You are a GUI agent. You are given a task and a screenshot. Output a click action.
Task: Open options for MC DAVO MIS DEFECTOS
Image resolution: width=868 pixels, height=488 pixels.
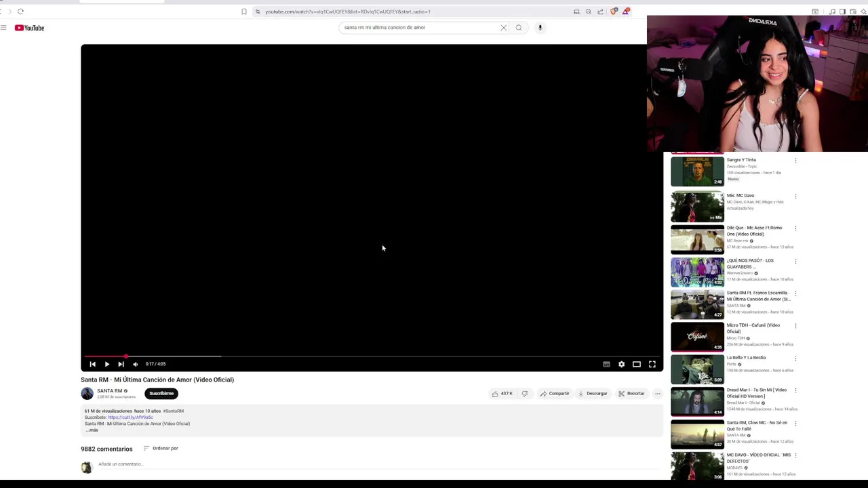coord(795,456)
